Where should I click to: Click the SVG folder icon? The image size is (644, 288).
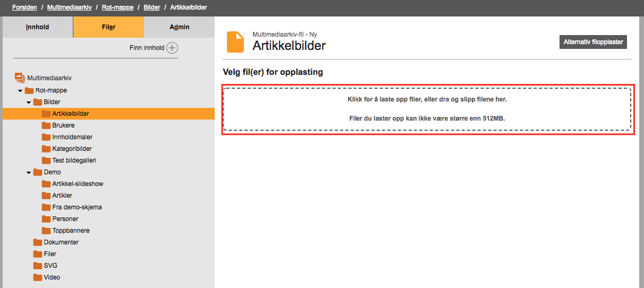click(x=38, y=266)
